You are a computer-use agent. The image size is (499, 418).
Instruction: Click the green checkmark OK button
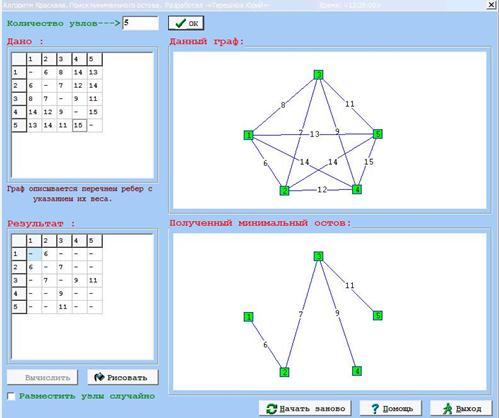pos(186,23)
